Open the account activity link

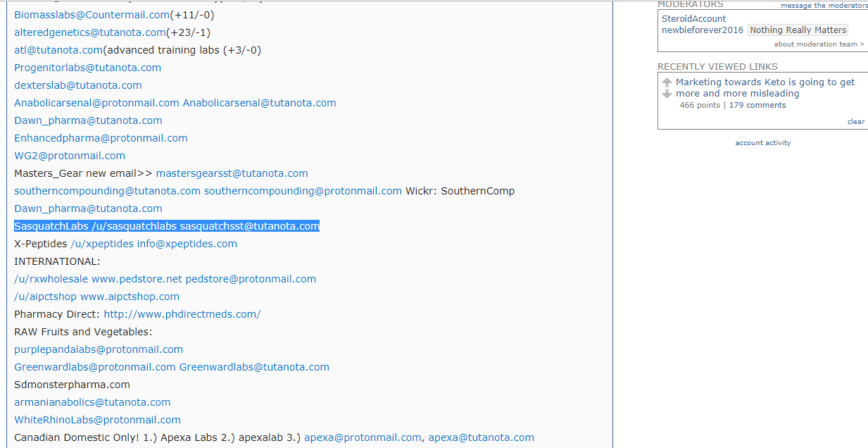762,143
